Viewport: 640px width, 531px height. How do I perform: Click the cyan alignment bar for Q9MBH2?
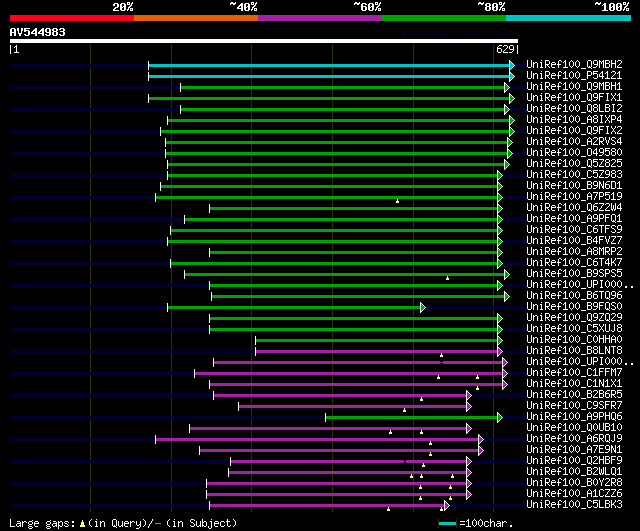coord(329,65)
